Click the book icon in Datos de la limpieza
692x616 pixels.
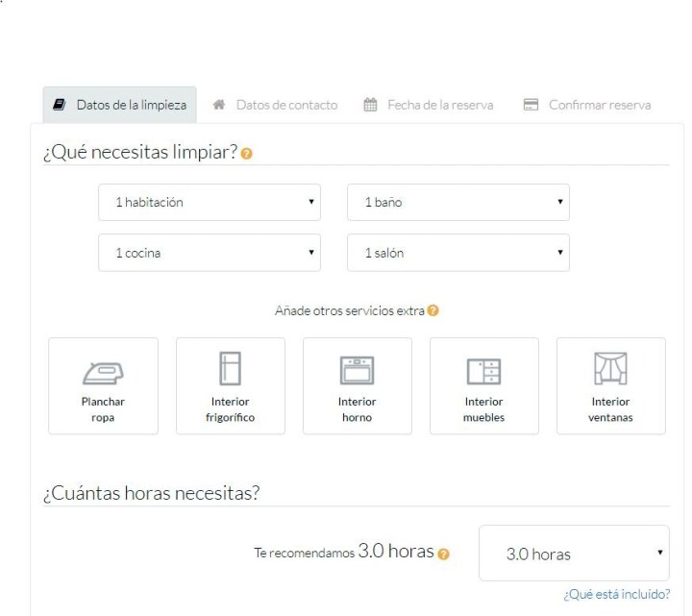pos(60,105)
